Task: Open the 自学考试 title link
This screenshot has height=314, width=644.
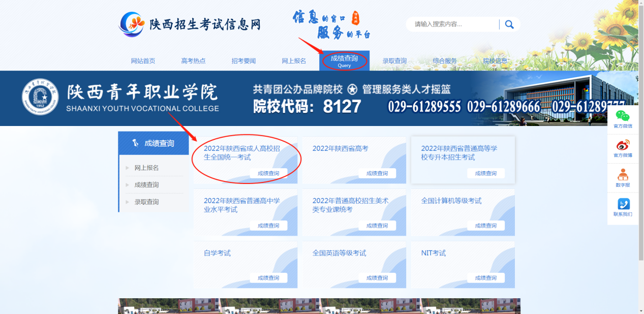Action: [x=217, y=253]
